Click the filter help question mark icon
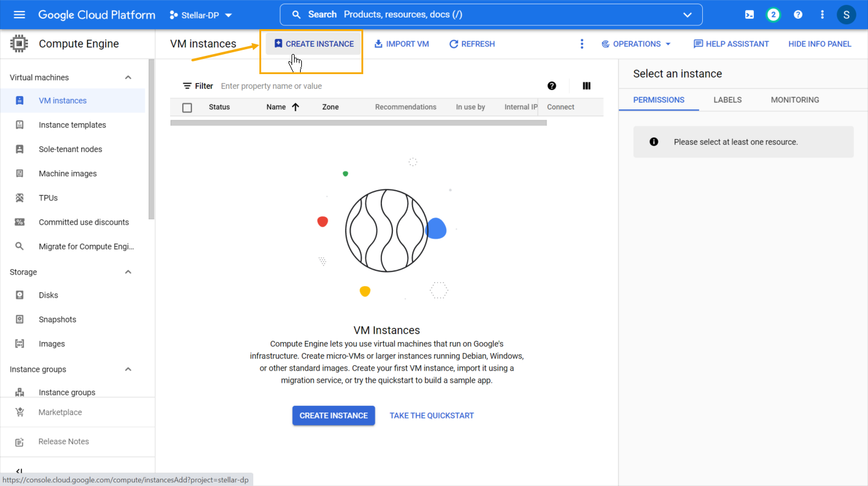 [552, 86]
